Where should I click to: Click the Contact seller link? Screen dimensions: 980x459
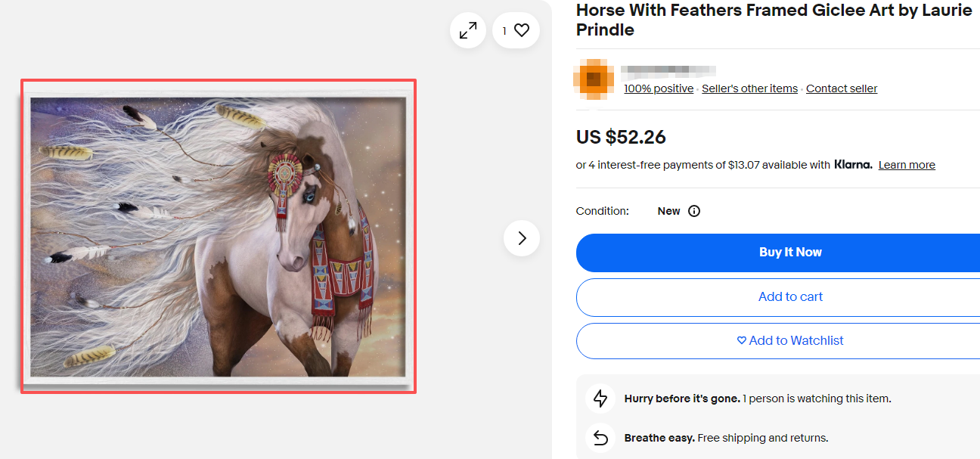click(842, 88)
